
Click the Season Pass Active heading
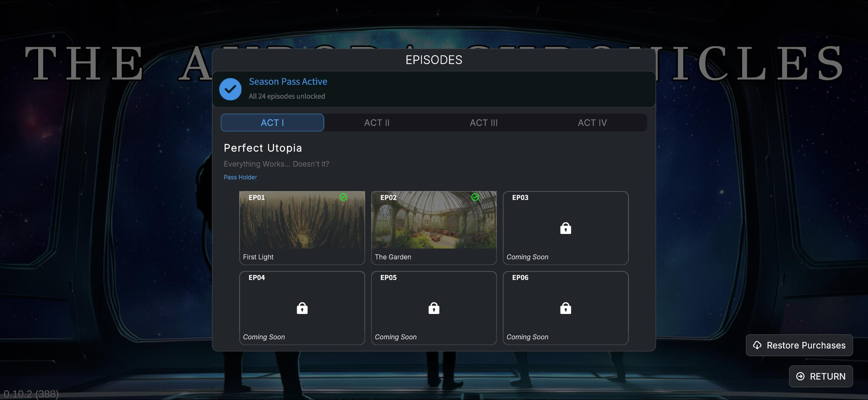tap(288, 82)
